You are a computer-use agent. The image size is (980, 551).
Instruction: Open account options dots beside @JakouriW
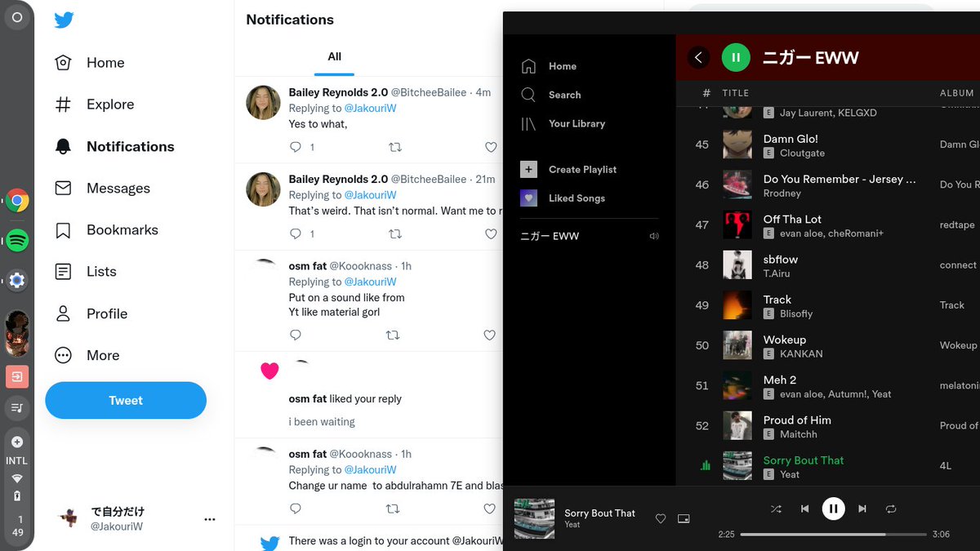click(210, 519)
